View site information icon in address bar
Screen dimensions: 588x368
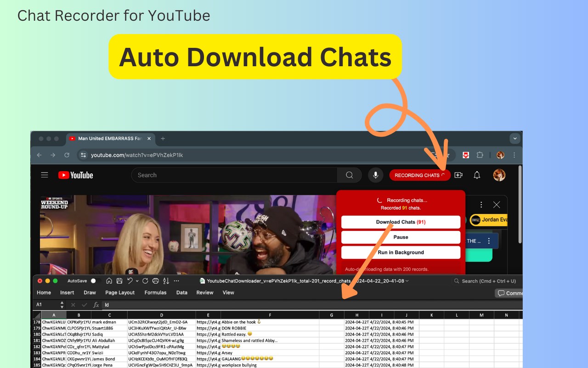83,155
